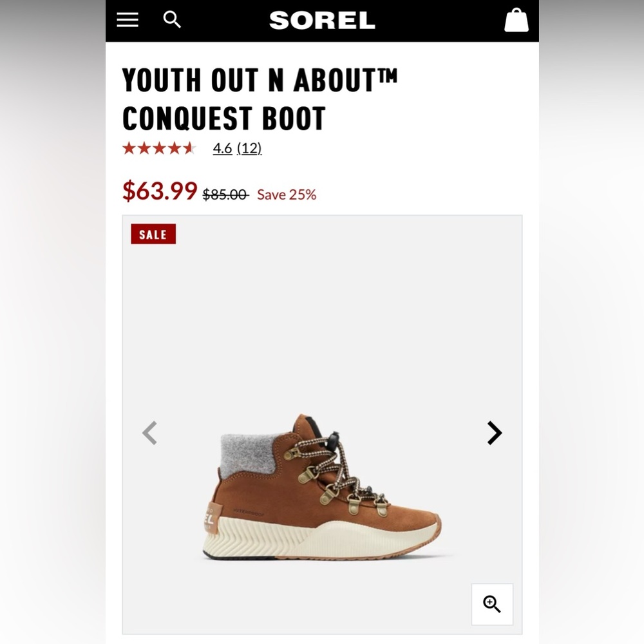Click the image zoom magnifier icon
644x644 pixels.
coord(493,604)
